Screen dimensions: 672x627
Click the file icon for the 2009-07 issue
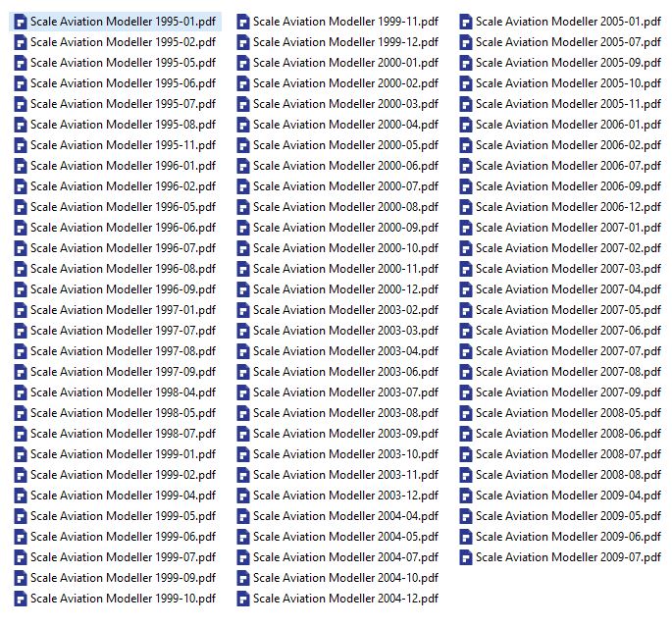466,557
